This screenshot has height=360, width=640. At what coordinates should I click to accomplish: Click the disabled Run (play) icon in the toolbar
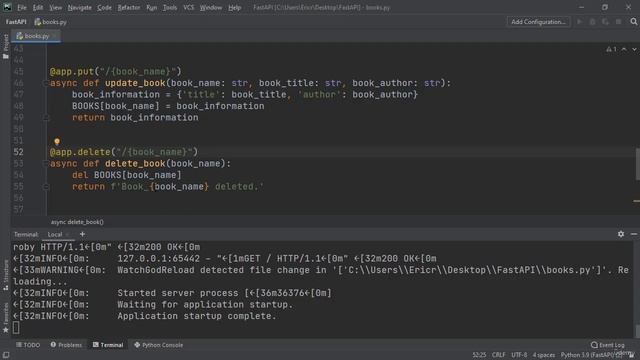(x=580, y=22)
